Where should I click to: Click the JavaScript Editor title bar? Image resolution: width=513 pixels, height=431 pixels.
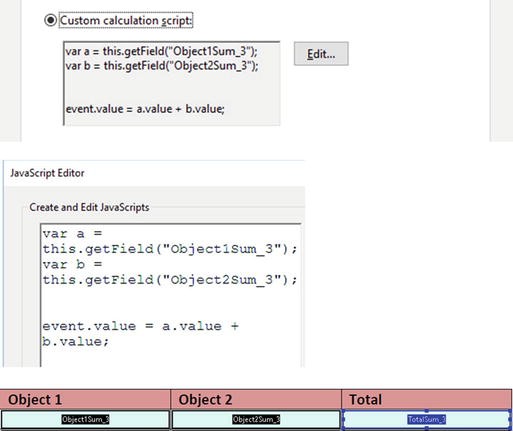pos(155,173)
